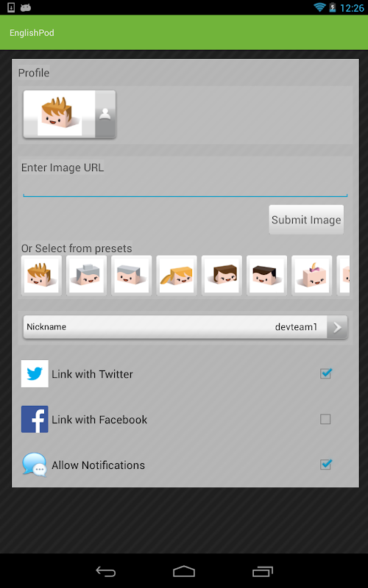Image resolution: width=368 pixels, height=588 pixels.
Task: Select the spiky orange hair preset avatar
Action: coord(41,276)
